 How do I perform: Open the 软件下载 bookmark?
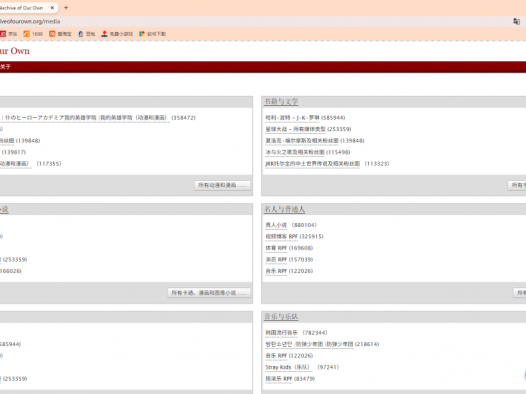pyautogui.click(x=153, y=34)
